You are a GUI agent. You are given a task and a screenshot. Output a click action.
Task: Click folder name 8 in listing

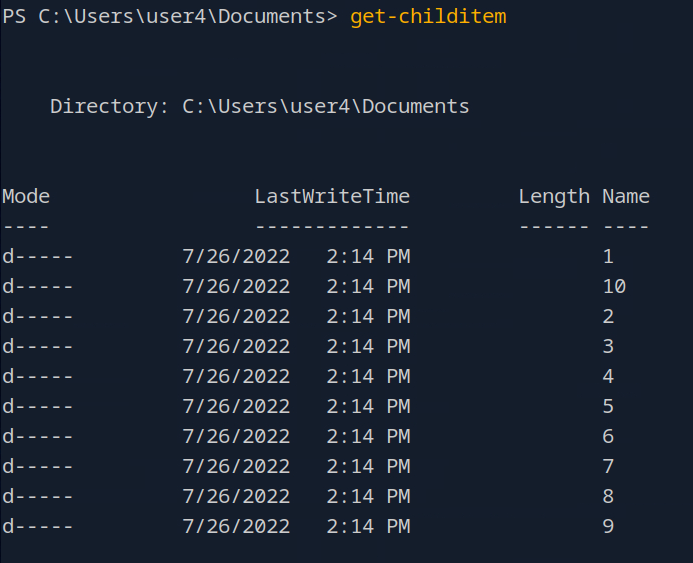pyautogui.click(x=608, y=497)
